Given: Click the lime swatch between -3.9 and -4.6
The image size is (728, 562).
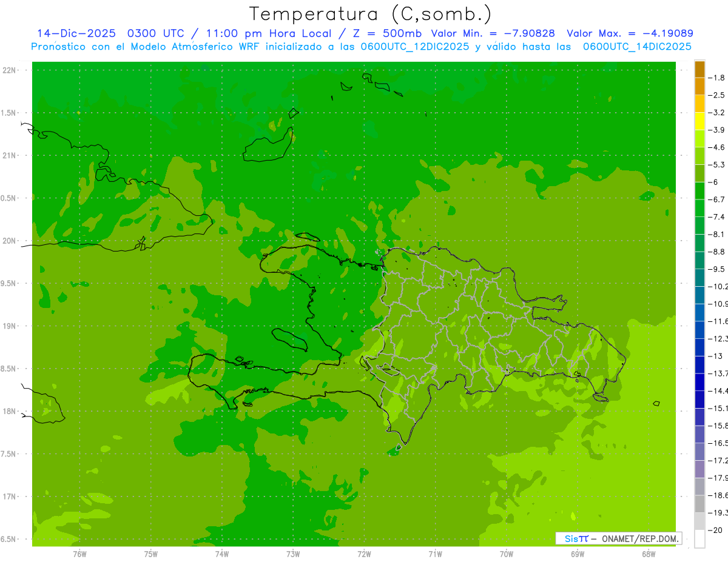Looking at the screenshot, I should click(x=699, y=139).
